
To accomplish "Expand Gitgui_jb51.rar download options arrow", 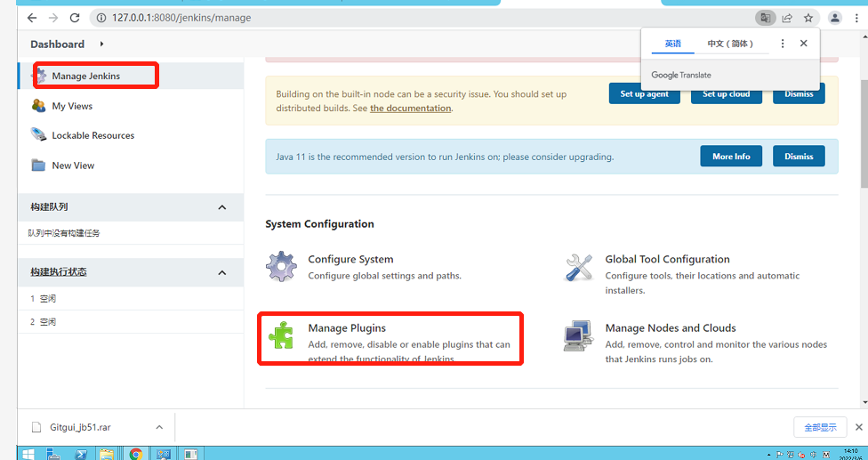I will [x=159, y=427].
